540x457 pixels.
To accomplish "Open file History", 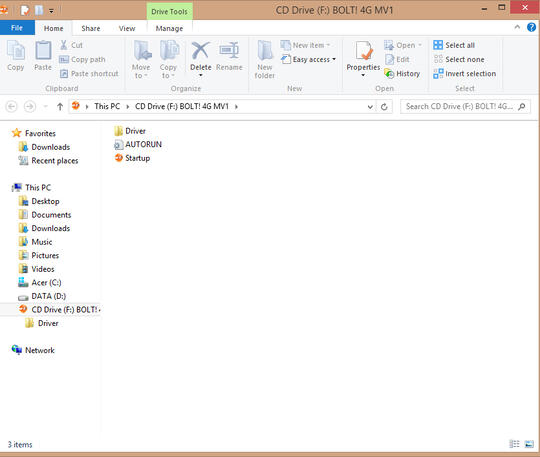I will (x=402, y=73).
